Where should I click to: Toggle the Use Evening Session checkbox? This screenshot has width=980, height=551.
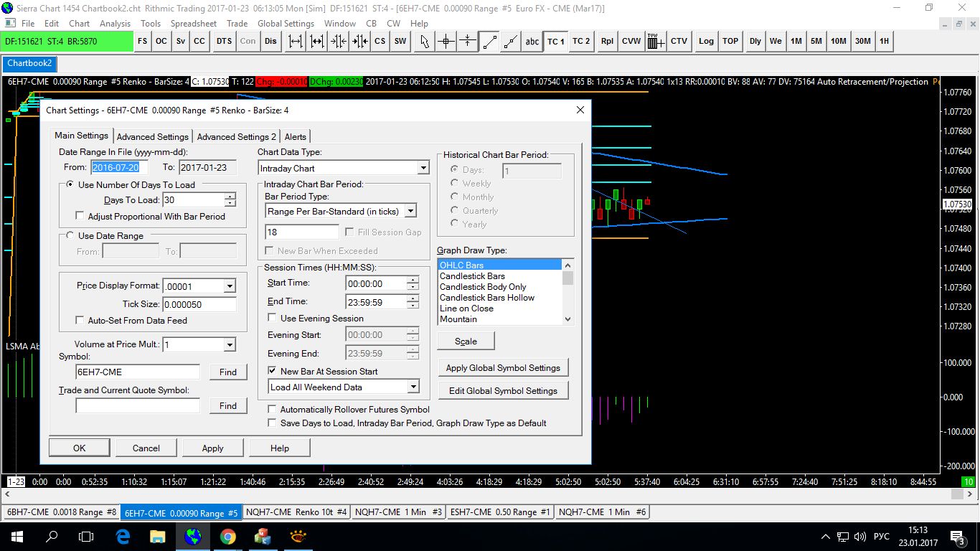point(273,318)
